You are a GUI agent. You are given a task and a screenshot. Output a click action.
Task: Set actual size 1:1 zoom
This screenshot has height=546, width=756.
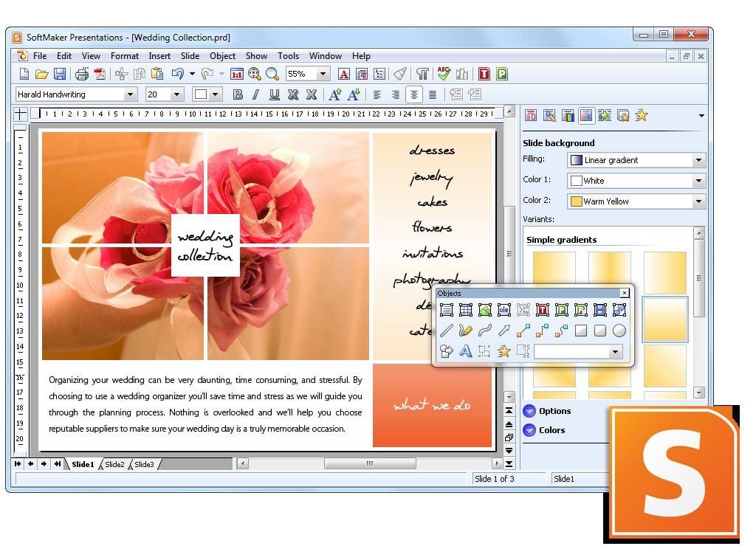point(237,75)
